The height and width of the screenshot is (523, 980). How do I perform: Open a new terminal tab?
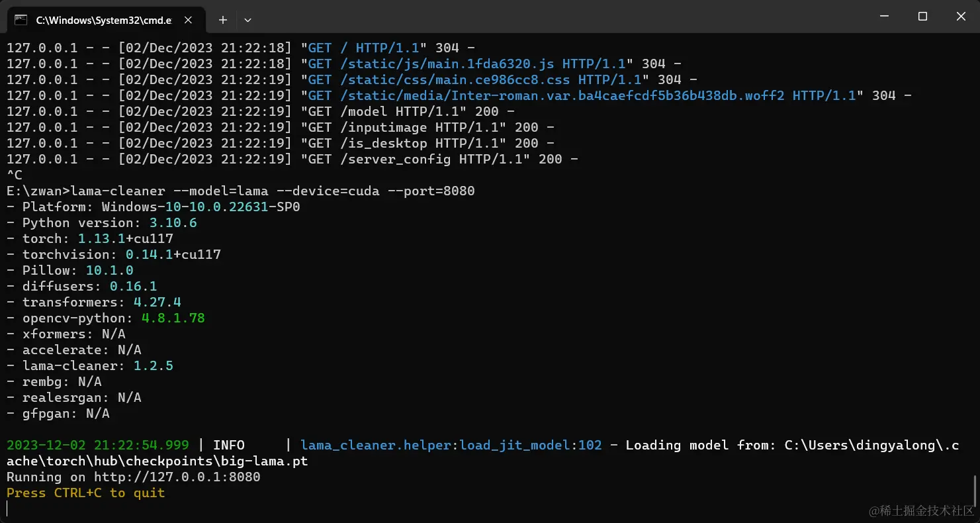pos(223,20)
